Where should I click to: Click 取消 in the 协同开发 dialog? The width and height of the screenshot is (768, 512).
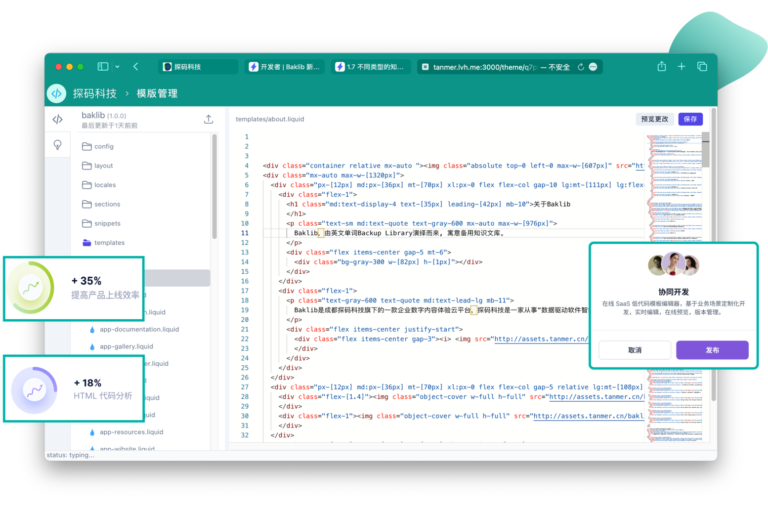click(635, 350)
